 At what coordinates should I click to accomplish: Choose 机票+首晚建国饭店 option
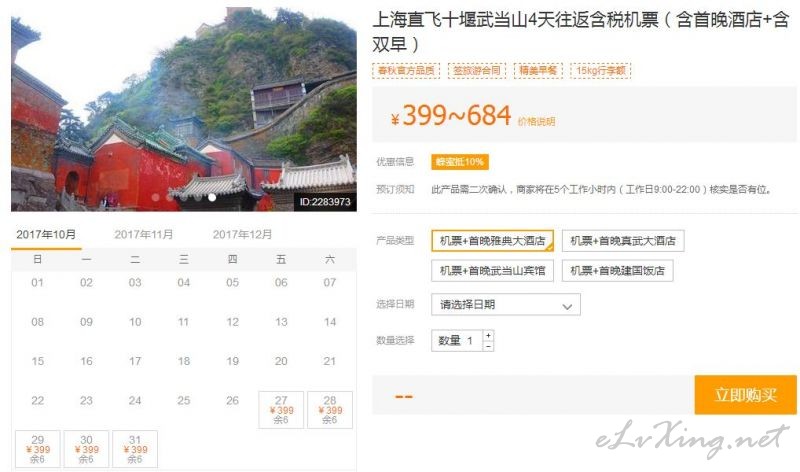click(x=617, y=270)
